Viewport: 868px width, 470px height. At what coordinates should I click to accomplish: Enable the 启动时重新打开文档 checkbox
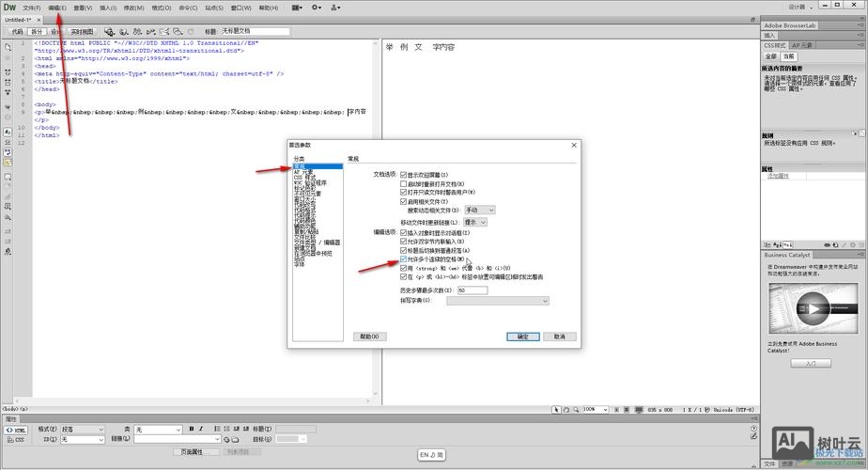tap(404, 183)
